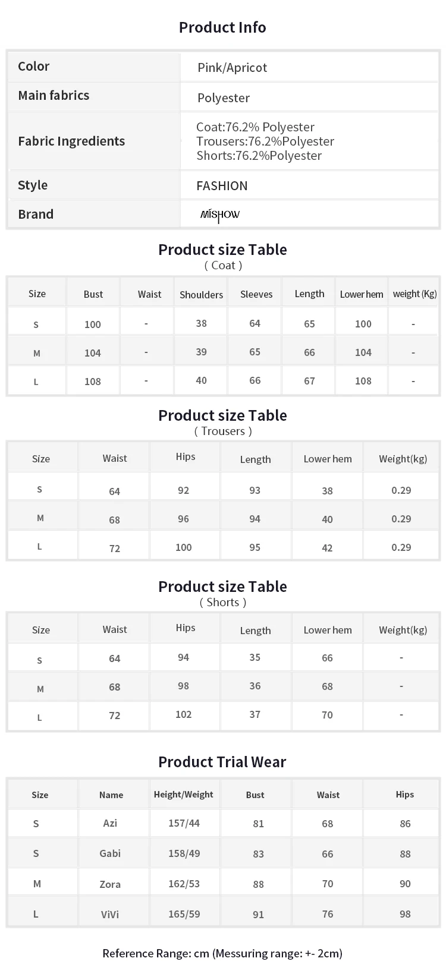Image resolution: width=446 pixels, height=980 pixels.
Task: Select trial wearer name Zora
Action: coord(110,884)
